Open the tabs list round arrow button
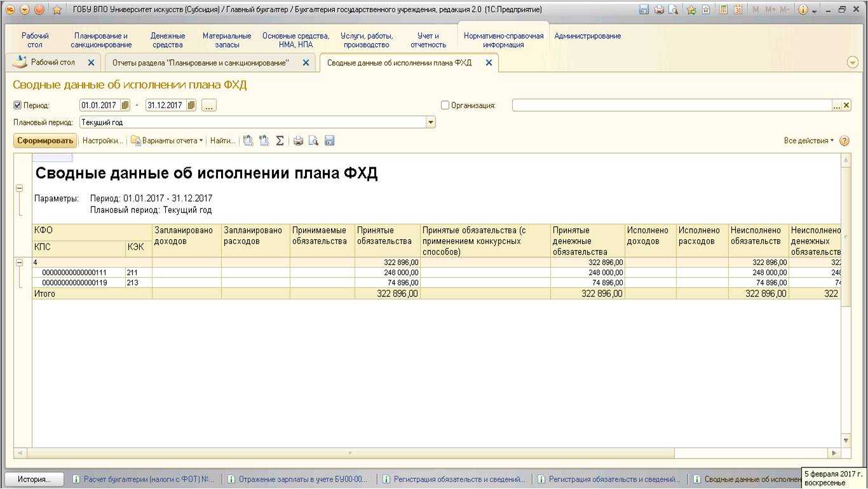This screenshot has height=489, width=868. point(853,62)
